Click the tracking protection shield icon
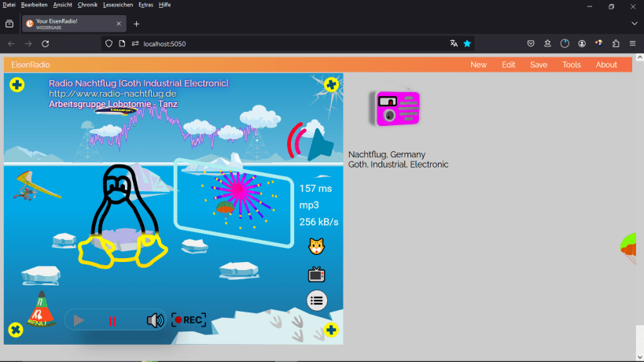 tap(109, 43)
